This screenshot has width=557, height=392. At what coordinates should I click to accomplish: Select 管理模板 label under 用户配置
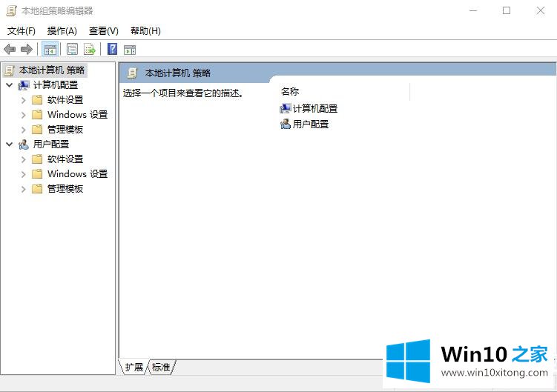click(x=65, y=189)
